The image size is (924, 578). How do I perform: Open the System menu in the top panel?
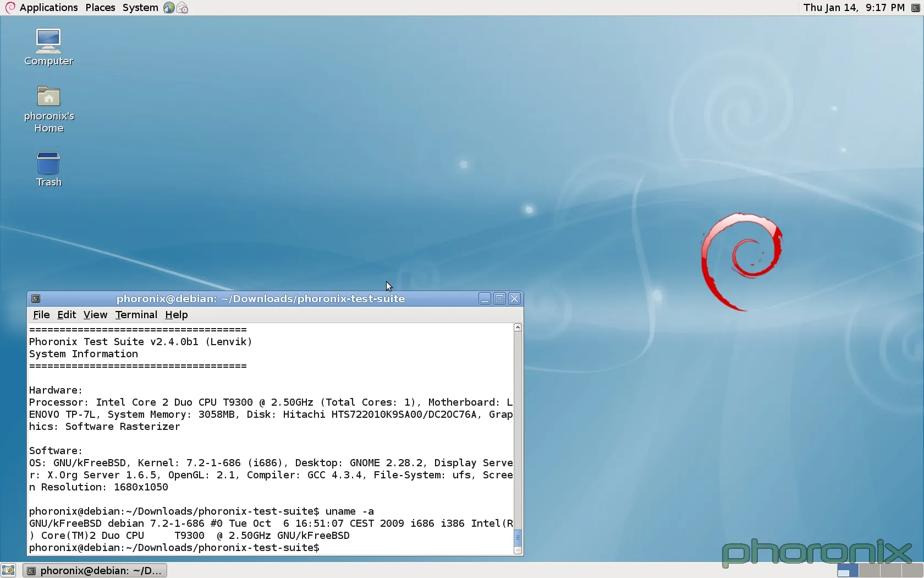[140, 8]
